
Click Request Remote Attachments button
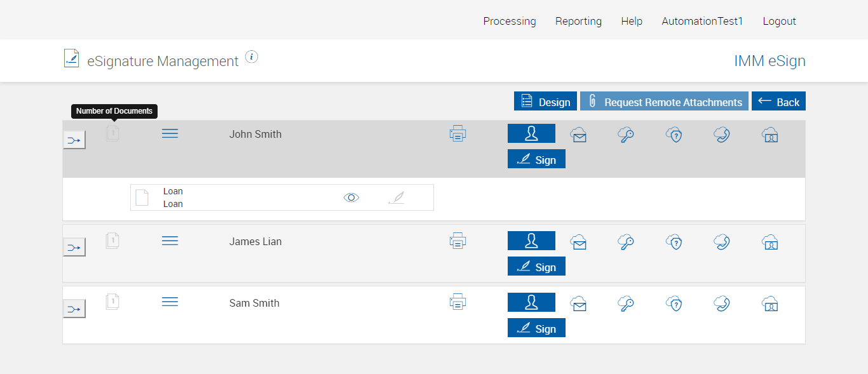(x=664, y=102)
